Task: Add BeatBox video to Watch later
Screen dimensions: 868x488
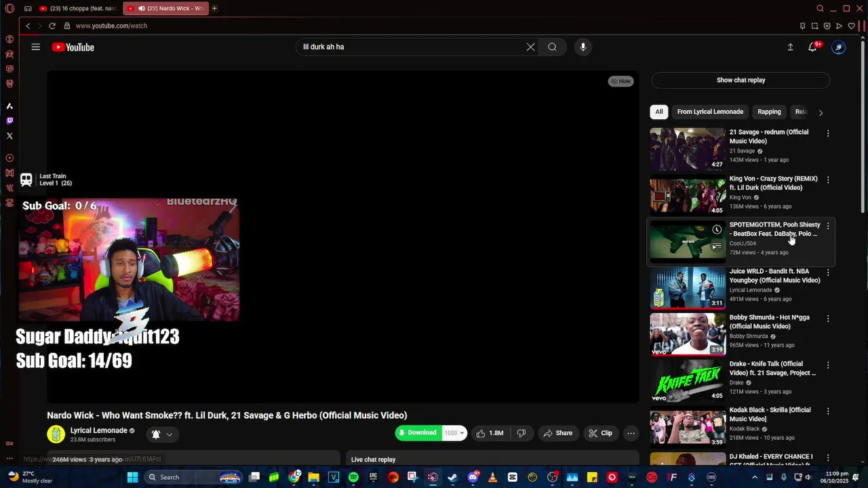Action: pyautogui.click(x=717, y=230)
